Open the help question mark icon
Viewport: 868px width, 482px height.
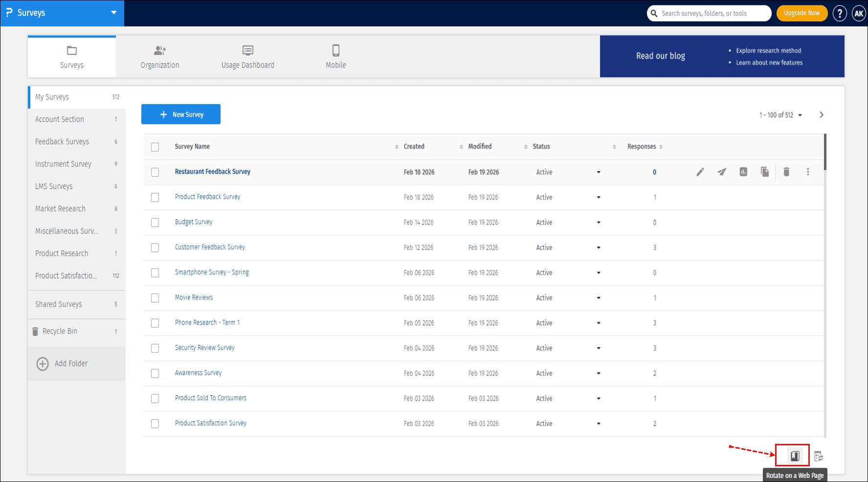coord(840,13)
